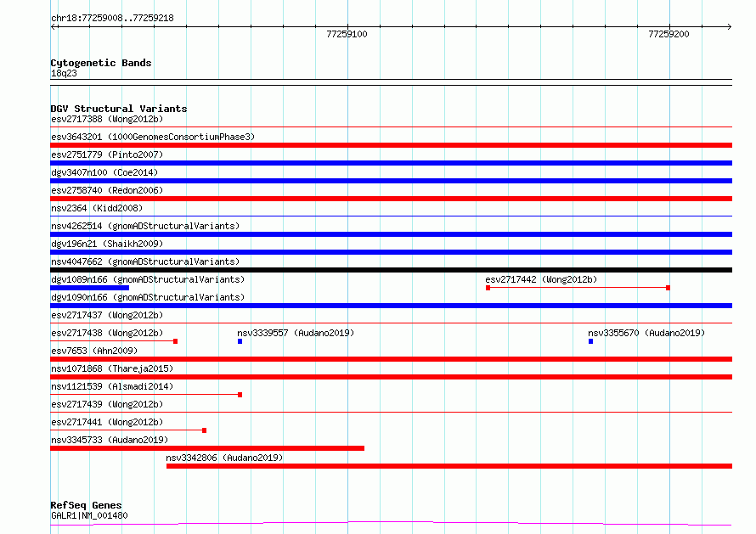Screen dimensions: 756x534
Task: Open esv2717442 (Wong2012b) variant label
Action: [541, 279]
